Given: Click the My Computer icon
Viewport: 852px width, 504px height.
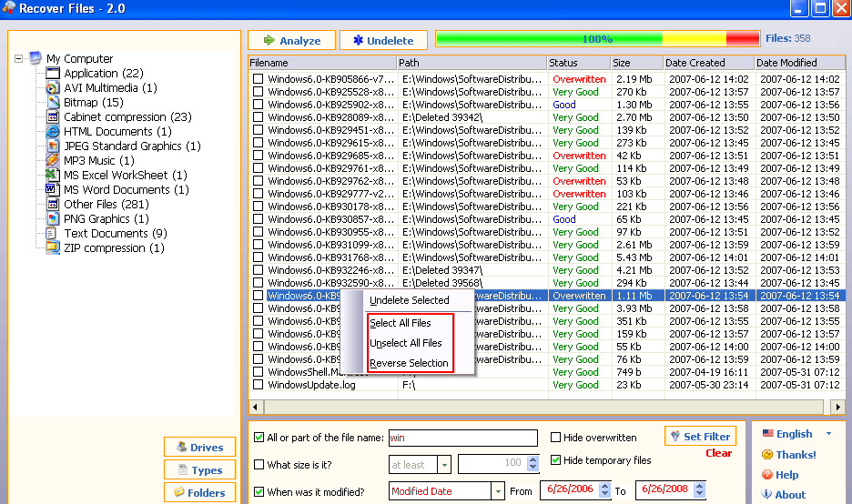Looking at the screenshot, I should click(35, 57).
